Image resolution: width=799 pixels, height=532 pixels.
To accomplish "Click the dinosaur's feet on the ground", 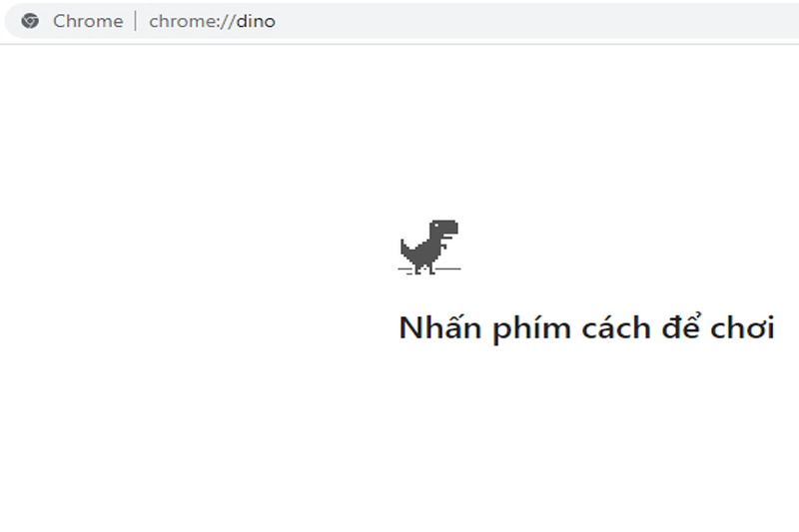I will (424, 269).
